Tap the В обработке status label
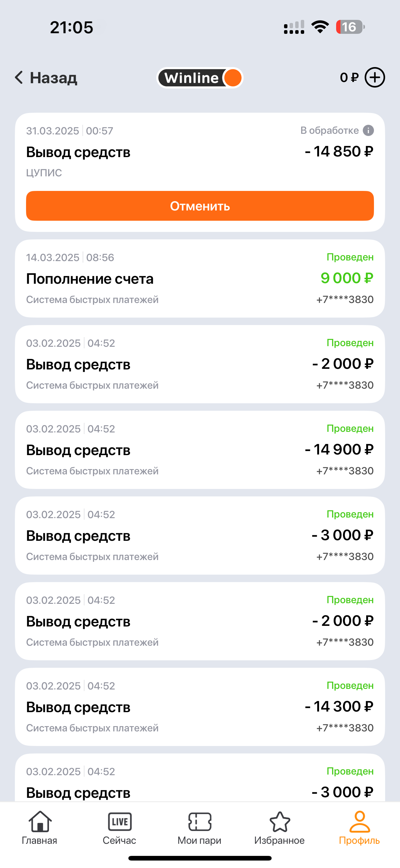 [329, 130]
